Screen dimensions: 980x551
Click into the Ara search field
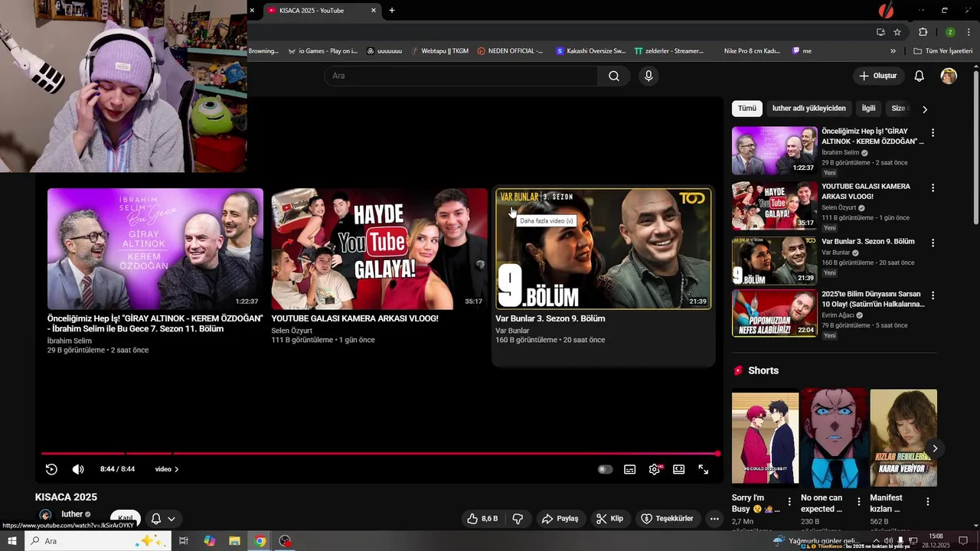[x=461, y=76]
